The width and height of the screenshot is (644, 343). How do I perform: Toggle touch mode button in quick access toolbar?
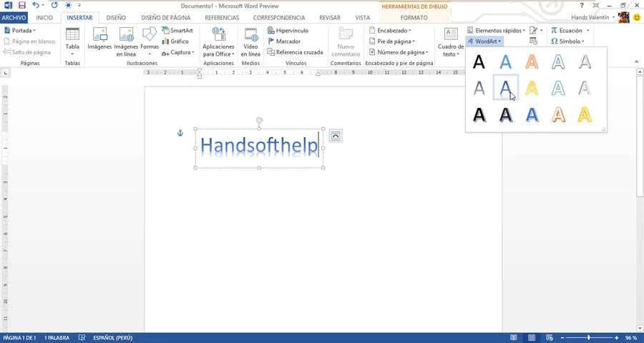(x=68, y=5)
